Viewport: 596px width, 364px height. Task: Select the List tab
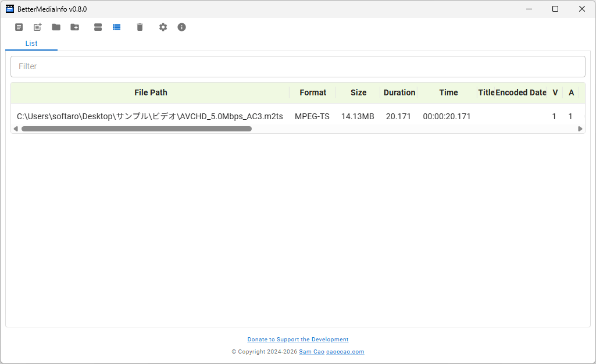[x=31, y=44]
